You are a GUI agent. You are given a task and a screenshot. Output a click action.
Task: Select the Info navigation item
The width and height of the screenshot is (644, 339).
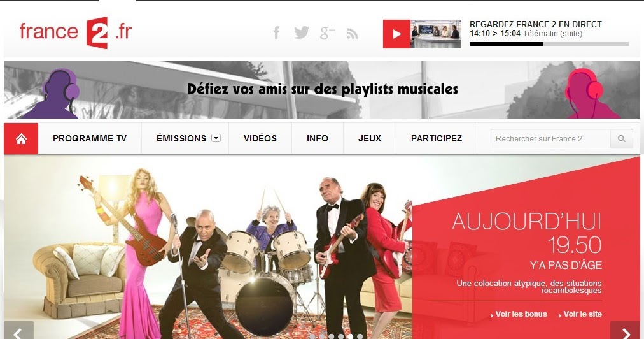[318, 139]
